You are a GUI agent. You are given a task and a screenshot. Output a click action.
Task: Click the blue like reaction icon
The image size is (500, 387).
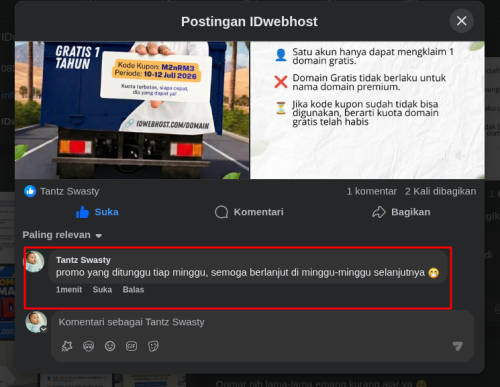click(x=30, y=191)
